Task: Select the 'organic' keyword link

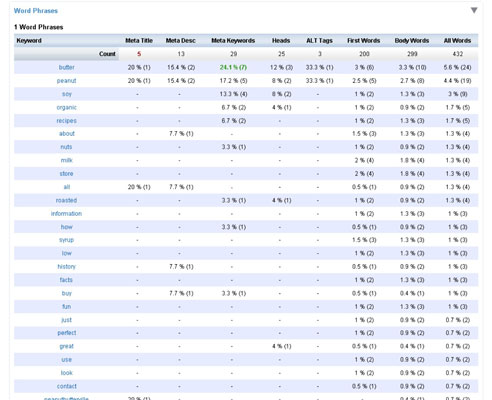Action: (67, 107)
